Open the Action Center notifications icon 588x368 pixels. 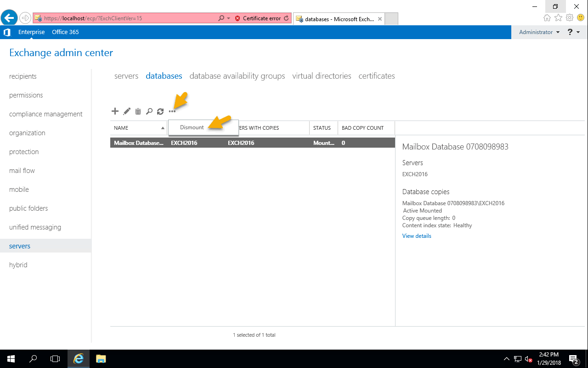pyautogui.click(x=574, y=359)
